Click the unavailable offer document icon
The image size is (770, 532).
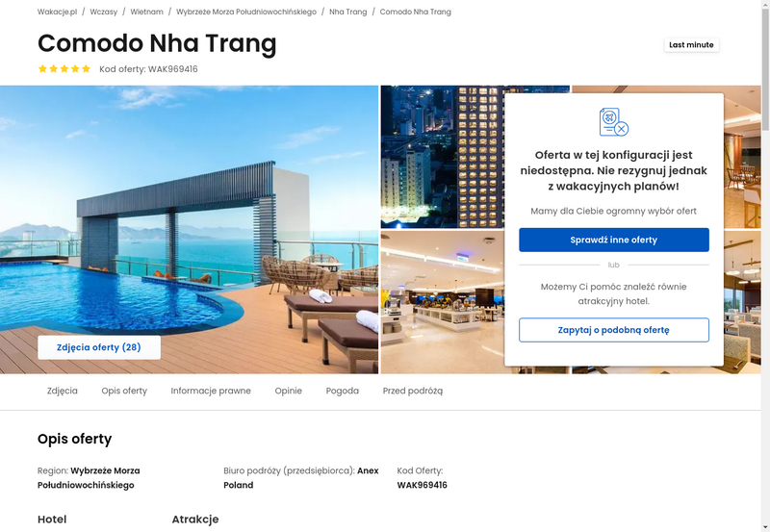point(614,122)
